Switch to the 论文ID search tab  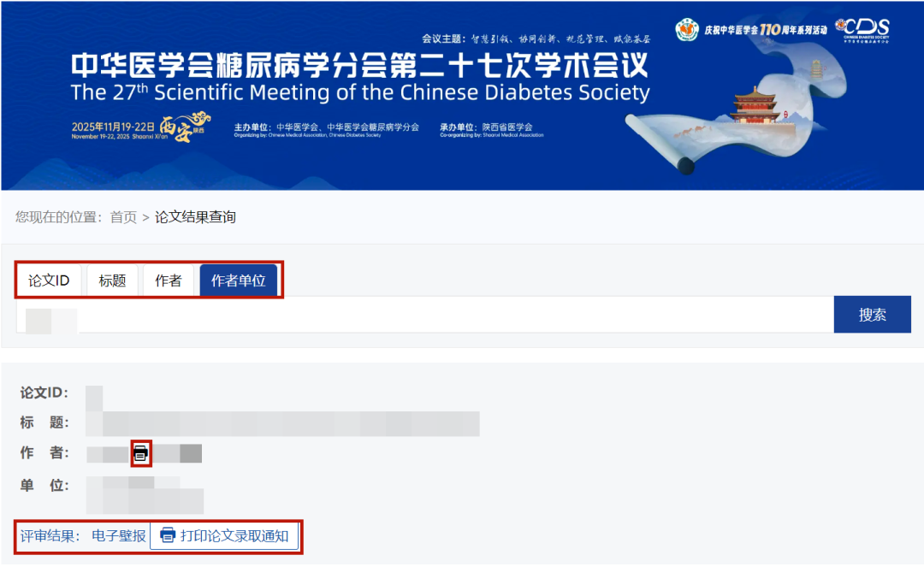pyautogui.click(x=48, y=280)
